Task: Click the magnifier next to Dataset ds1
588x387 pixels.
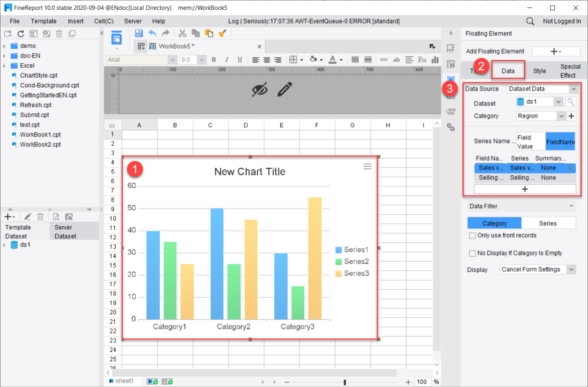Action: click(570, 102)
